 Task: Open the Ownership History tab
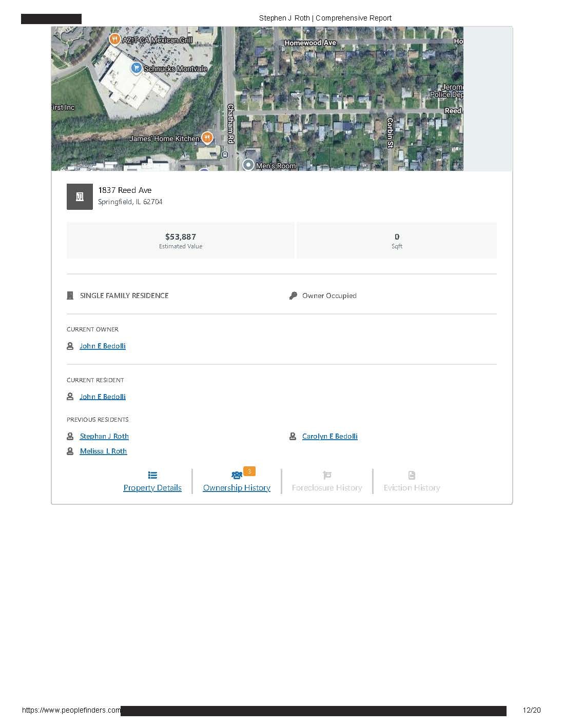click(237, 487)
